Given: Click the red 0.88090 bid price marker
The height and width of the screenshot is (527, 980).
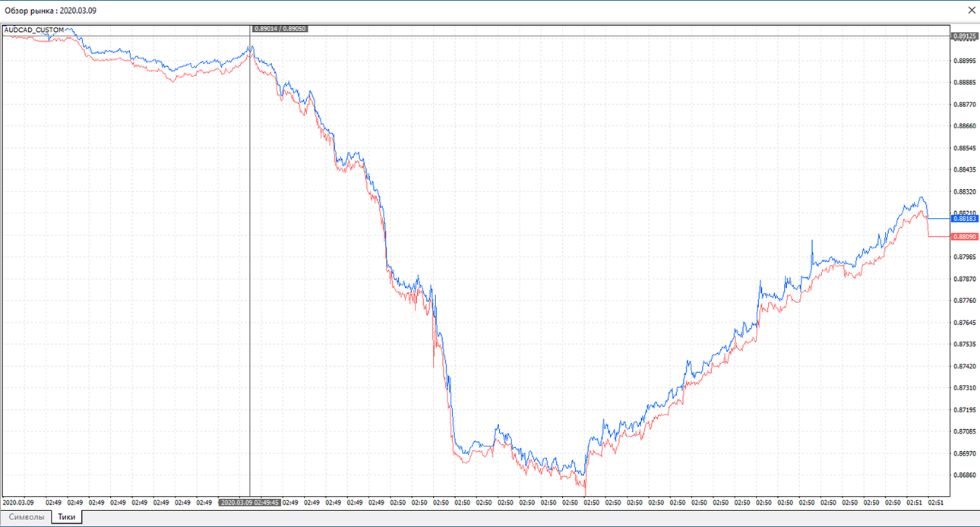Looking at the screenshot, I should 965,237.
